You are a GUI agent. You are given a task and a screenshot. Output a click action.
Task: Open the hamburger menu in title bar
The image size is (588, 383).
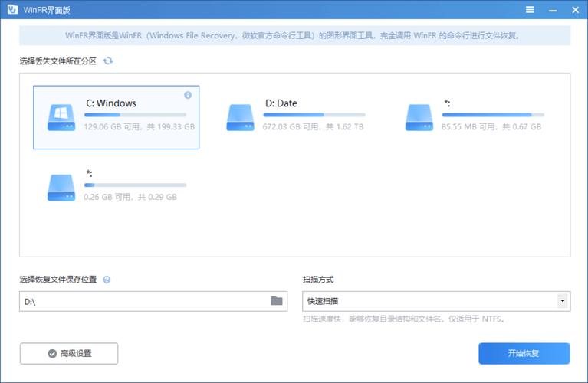530,10
